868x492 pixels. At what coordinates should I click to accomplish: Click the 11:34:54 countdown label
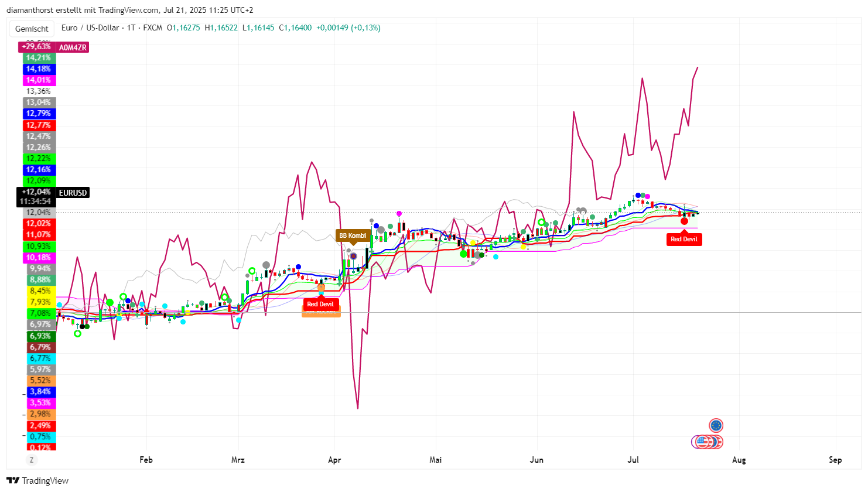[x=35, y=201]
